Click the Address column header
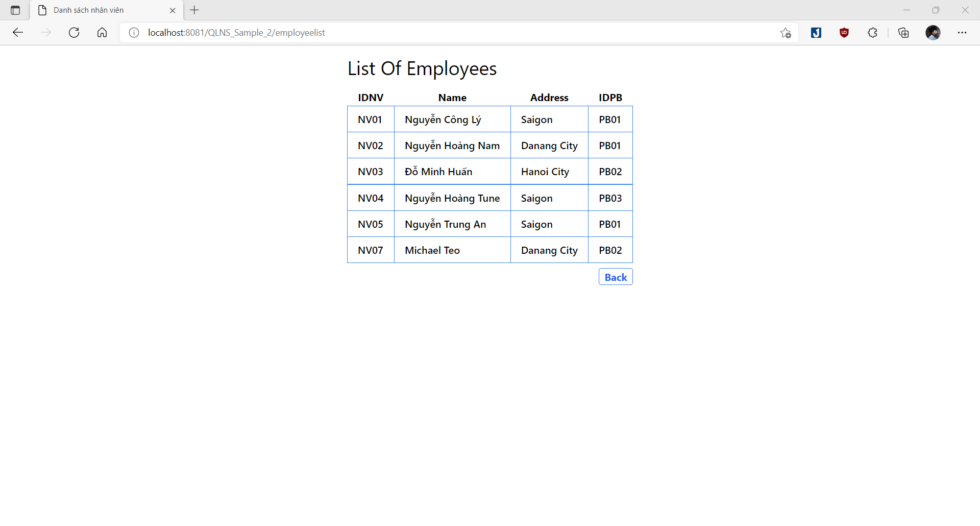 tap(549, 98)
